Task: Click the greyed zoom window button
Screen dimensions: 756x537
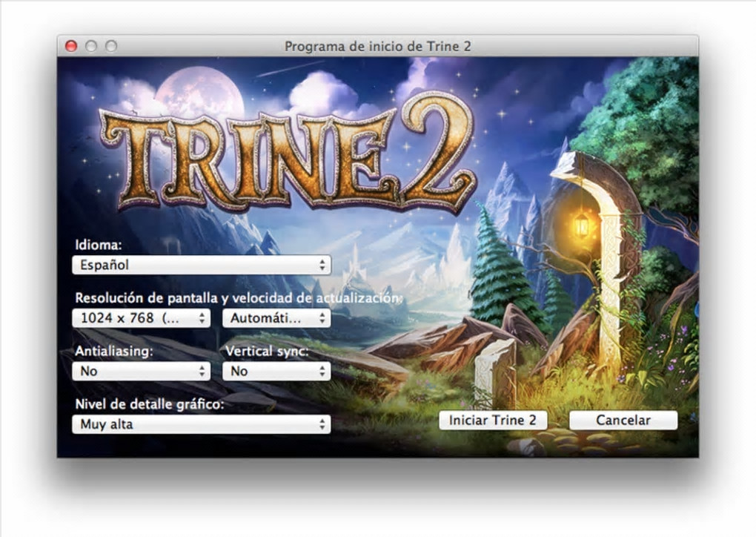Action: tap(111, 46)
